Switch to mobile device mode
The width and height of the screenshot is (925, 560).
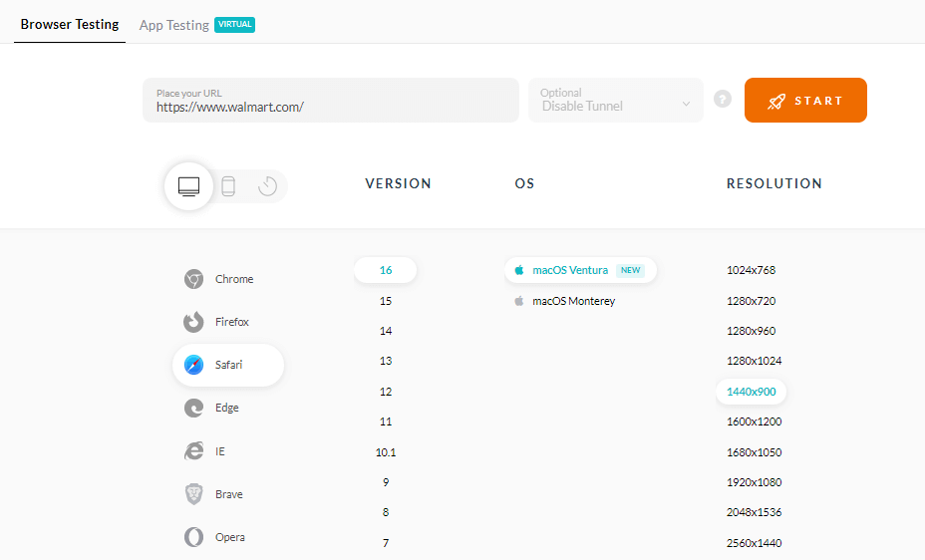228,186
